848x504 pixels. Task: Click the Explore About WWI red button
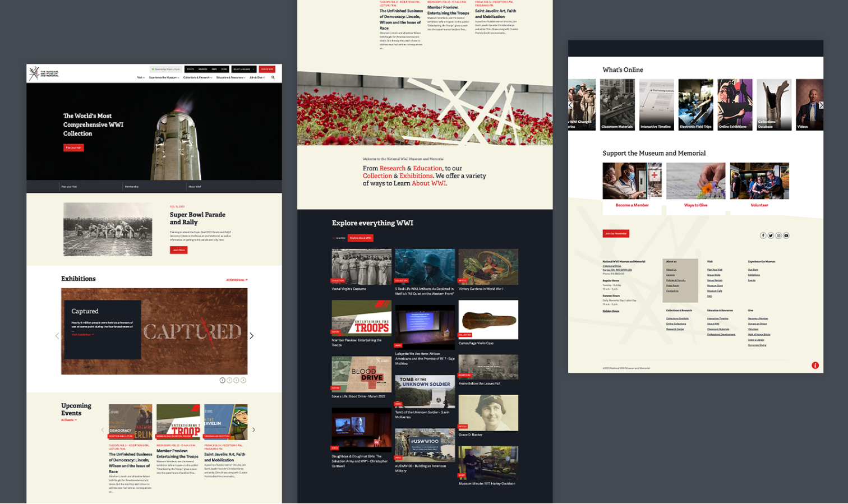361,238
